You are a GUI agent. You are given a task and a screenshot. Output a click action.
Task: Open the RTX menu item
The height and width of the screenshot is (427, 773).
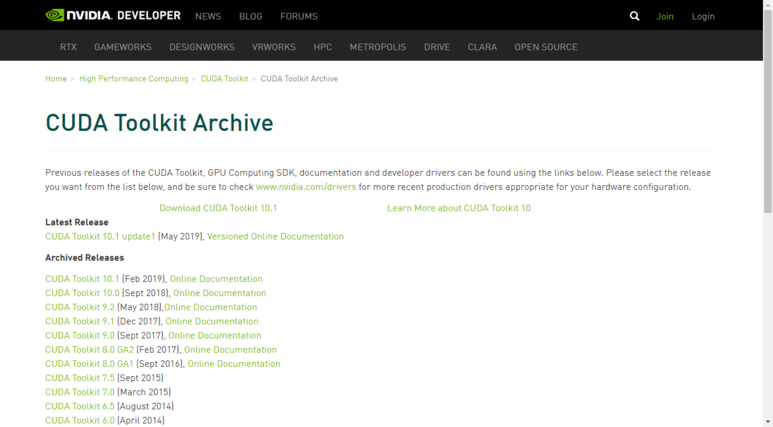click(x=68, y=47)
